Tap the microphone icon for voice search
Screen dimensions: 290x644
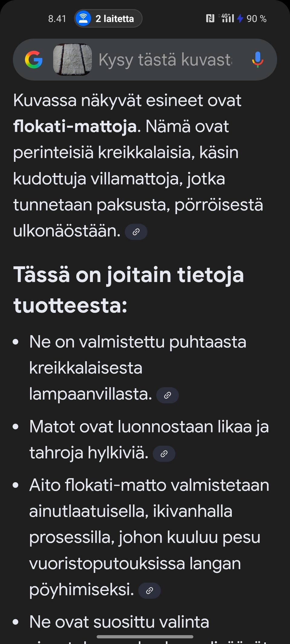pyautogui.click(x=257, y=60)
